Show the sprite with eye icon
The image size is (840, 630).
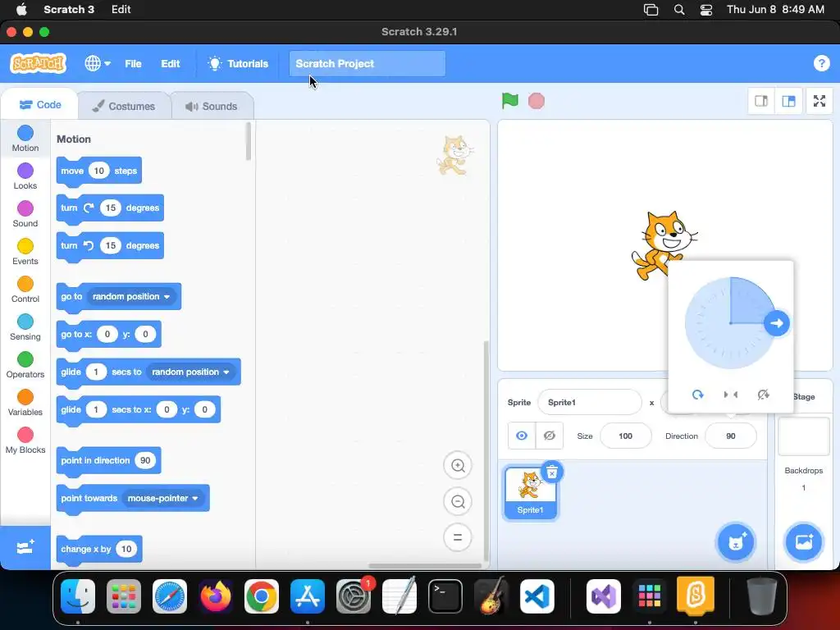pyautogui.click(x=521, y=436)
